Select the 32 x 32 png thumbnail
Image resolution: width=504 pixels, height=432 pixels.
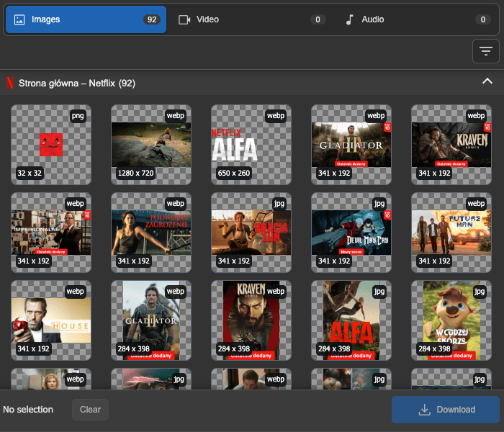tap(51, 145)
